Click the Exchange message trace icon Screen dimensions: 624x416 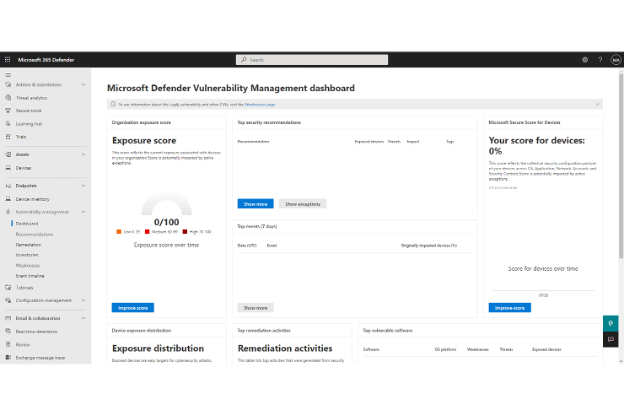pyautogui.click(x=8, y=357)
